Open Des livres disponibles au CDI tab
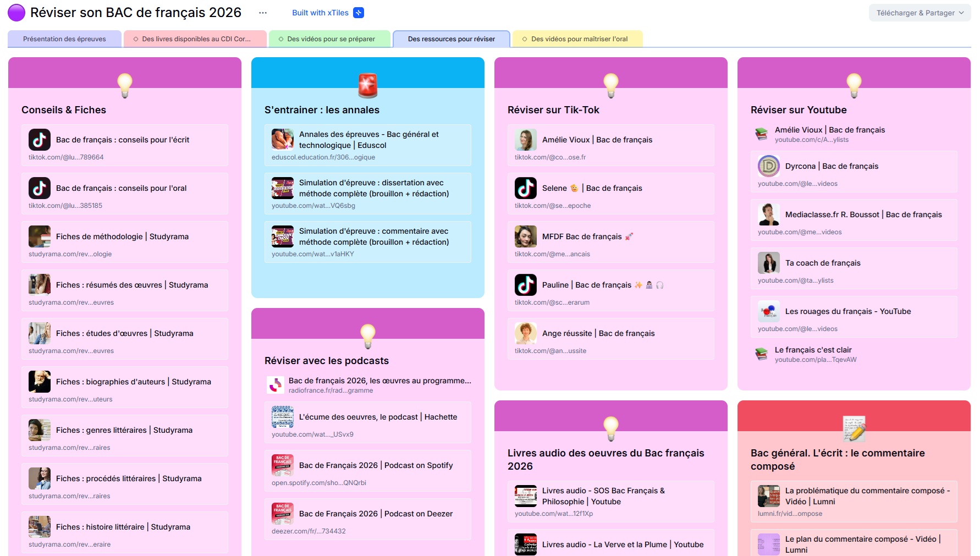 point(195,39)
